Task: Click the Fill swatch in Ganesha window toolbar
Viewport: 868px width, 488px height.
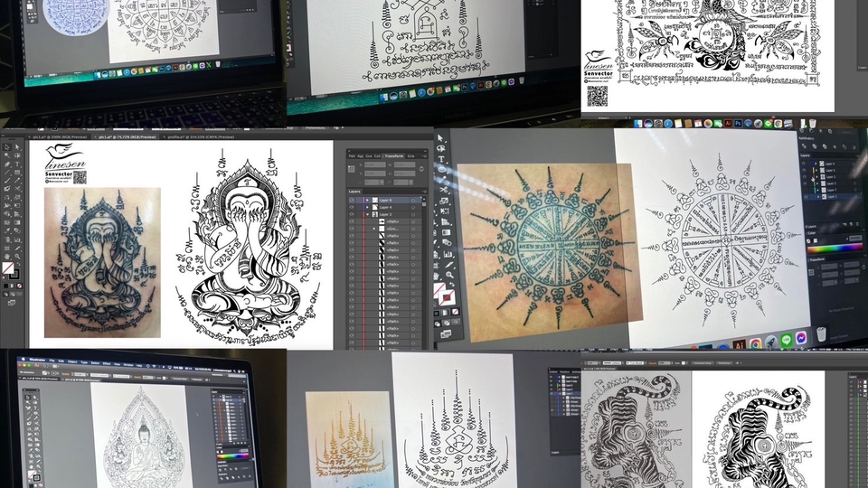Action: coord(8,267)
